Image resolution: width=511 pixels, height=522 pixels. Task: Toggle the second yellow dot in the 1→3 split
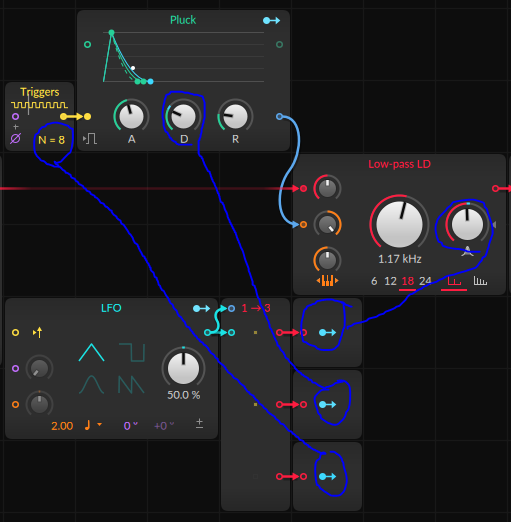click(x=255, y=404)
